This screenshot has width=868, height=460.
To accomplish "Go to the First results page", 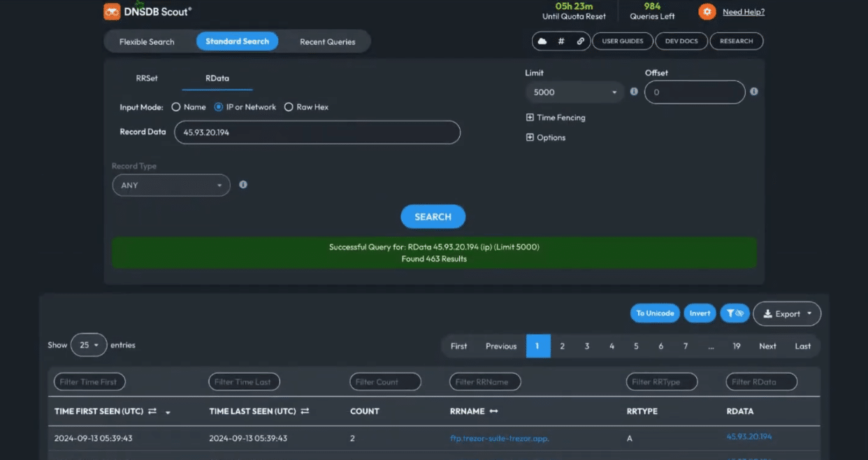I will pos(459,346).
